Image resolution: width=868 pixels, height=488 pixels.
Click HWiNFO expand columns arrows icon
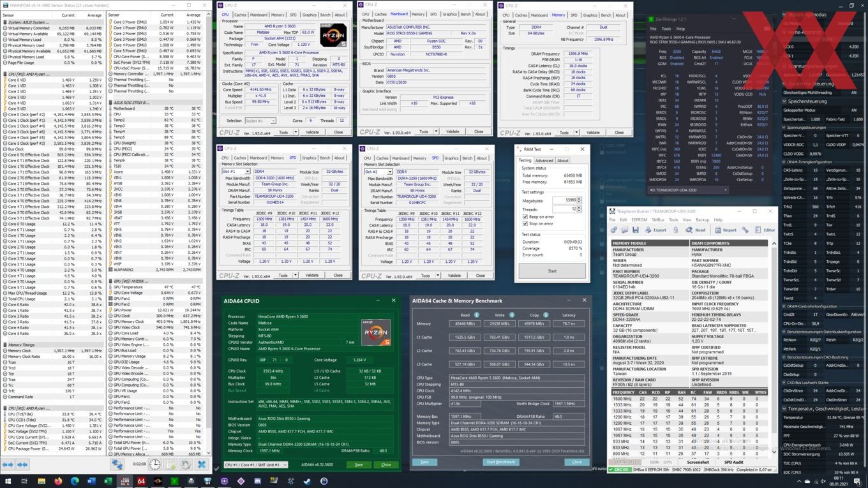click(x=8, y=464)
